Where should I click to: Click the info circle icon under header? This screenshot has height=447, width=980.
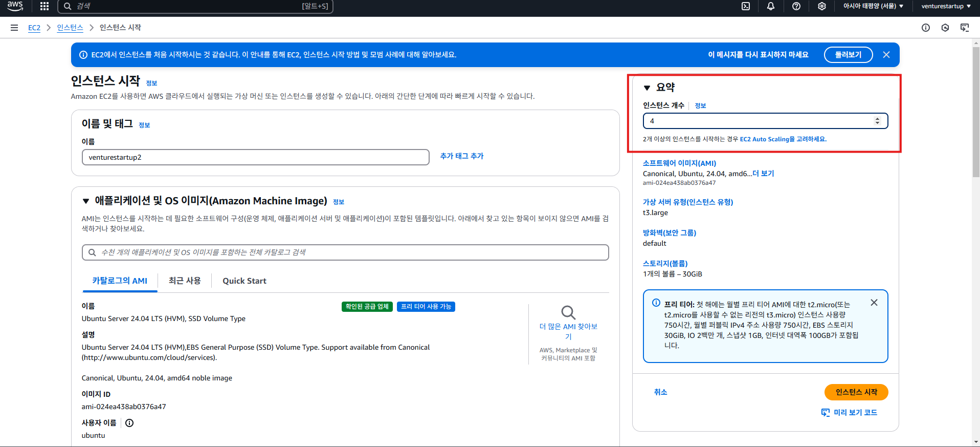926,28
